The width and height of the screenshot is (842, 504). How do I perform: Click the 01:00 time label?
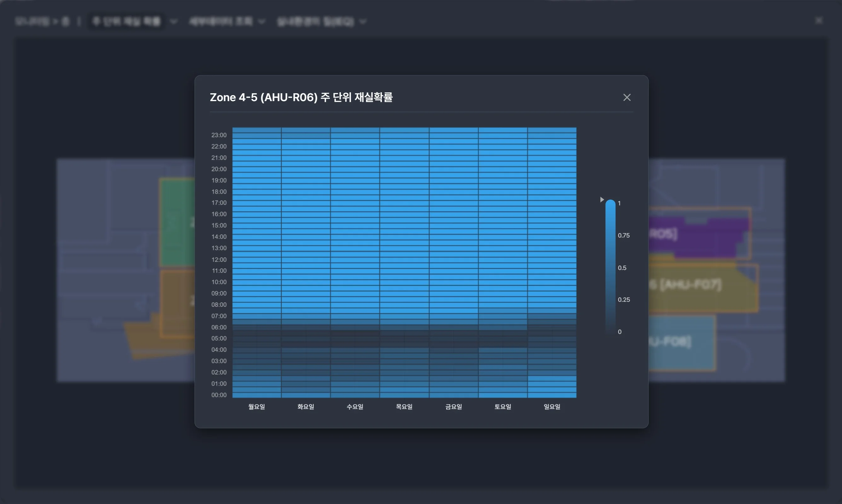tap(219, 383)
